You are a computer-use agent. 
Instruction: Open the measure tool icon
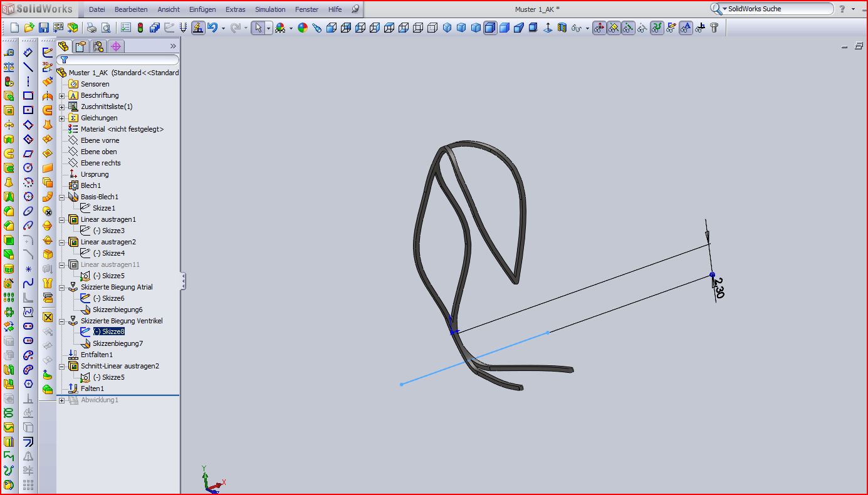click(9, 53)
